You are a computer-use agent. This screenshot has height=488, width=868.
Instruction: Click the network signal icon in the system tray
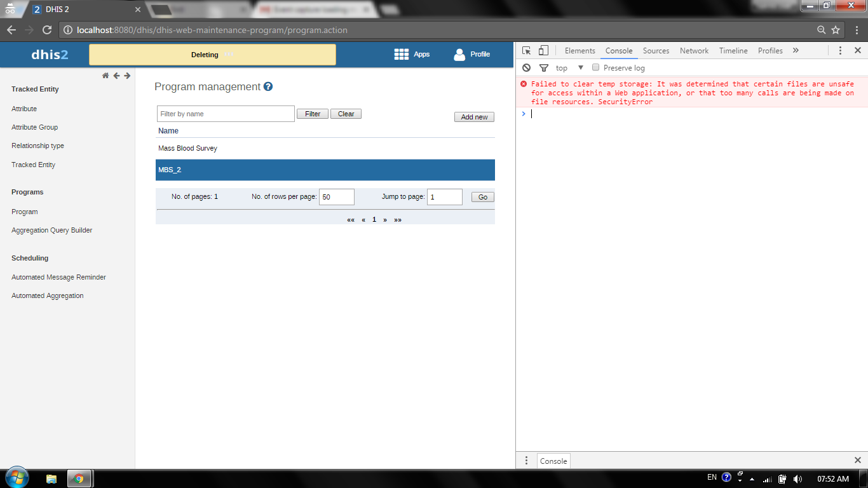tap(768, 479)
